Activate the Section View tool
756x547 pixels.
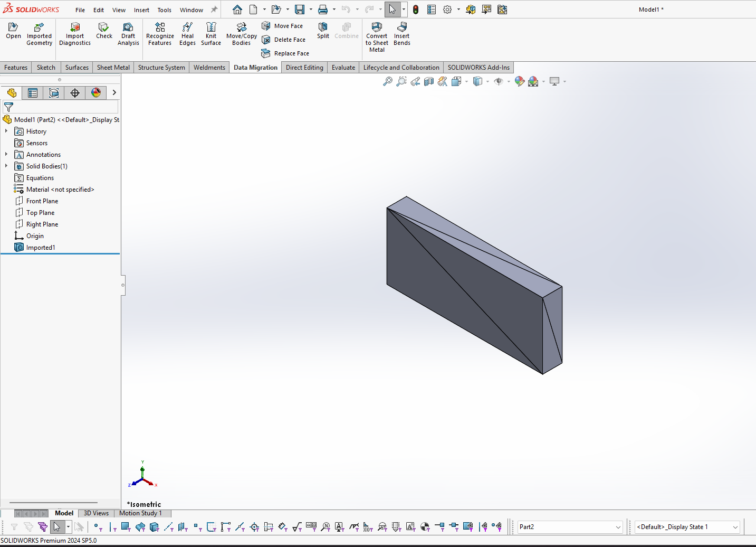click(x=429, y=81)
